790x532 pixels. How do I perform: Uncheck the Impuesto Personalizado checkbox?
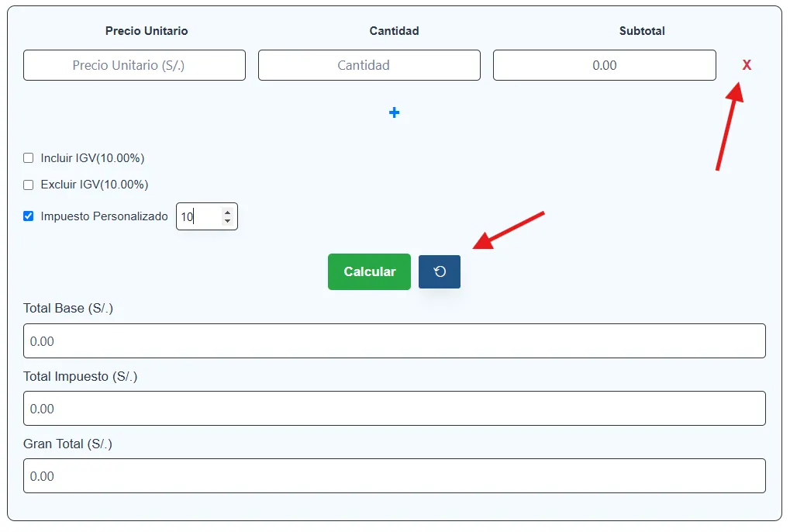(29, 216)
